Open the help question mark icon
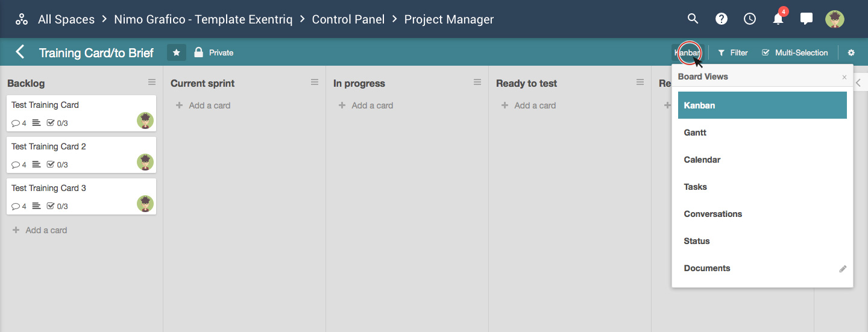Viewport: 868px width, 332px height. [722, 19]
